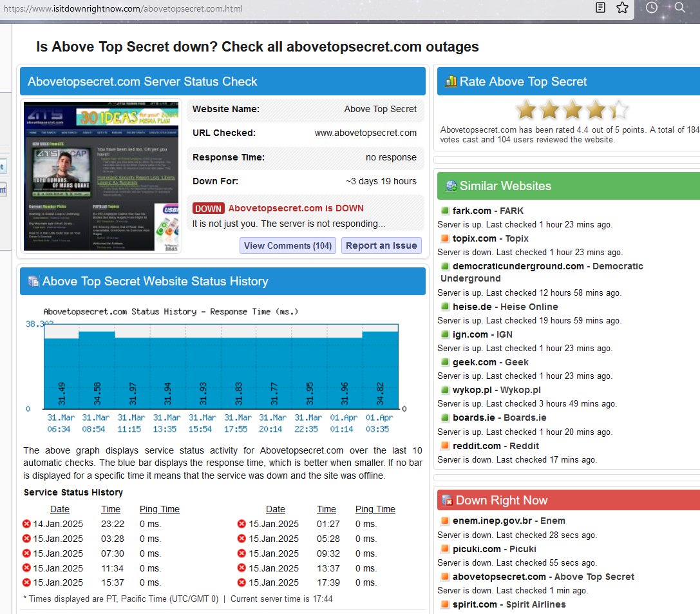Open picuki.com - Picuki link
The height and width of the screenshot is (614, 700).
[x=495, y=549]
